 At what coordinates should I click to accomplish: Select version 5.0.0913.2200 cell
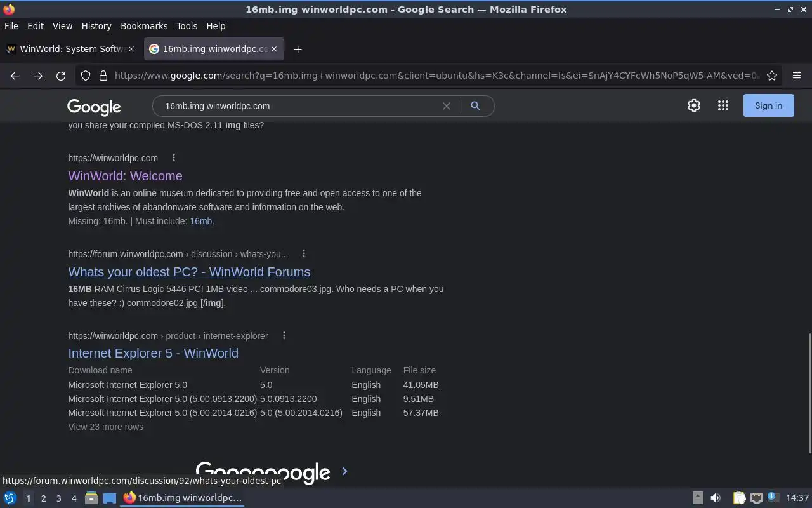click(289, 399)
